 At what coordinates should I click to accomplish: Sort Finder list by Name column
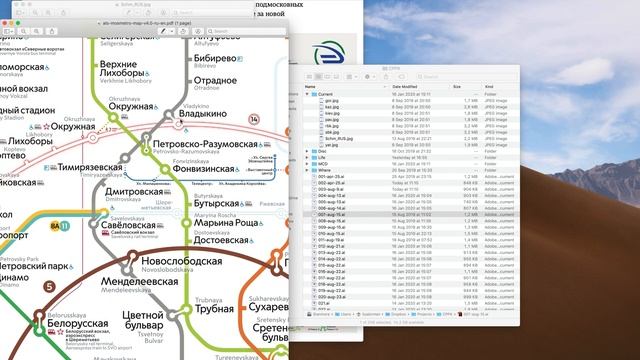point(310,87)
